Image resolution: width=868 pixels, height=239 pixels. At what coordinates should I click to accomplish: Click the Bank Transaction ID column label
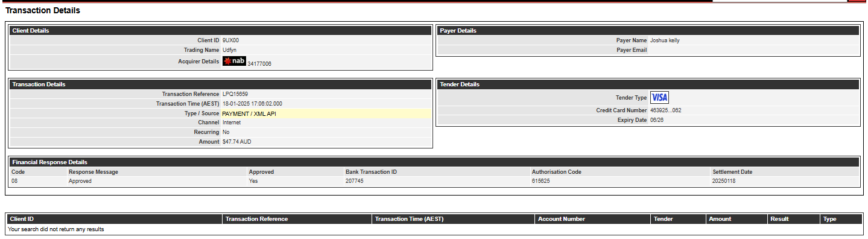[x=371, y=172]
